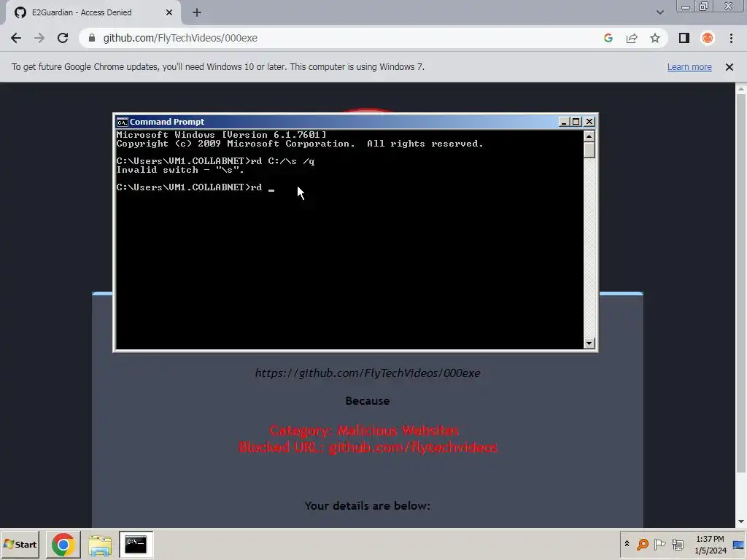This screenshot has width=747, height=560.
Task: Open the network tray icon
Action: click(678, 544)
